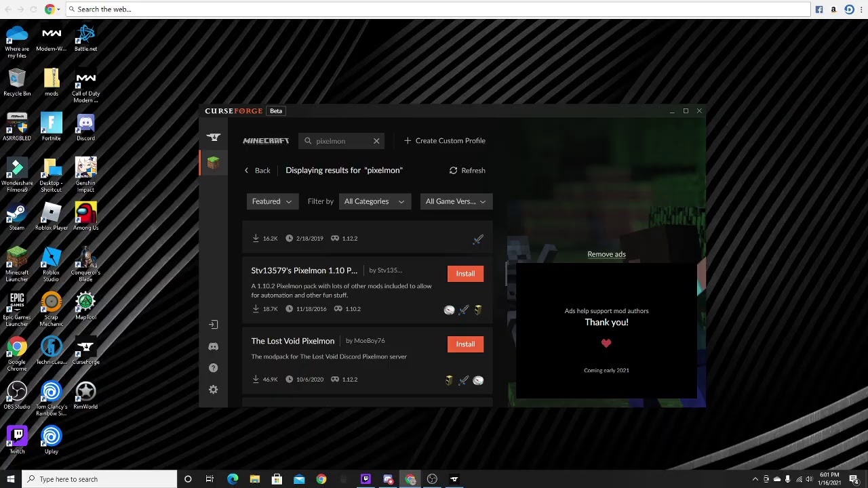Open the Roblox Studio desktop icon
This screenshot has width=868, height=488.
52,264
